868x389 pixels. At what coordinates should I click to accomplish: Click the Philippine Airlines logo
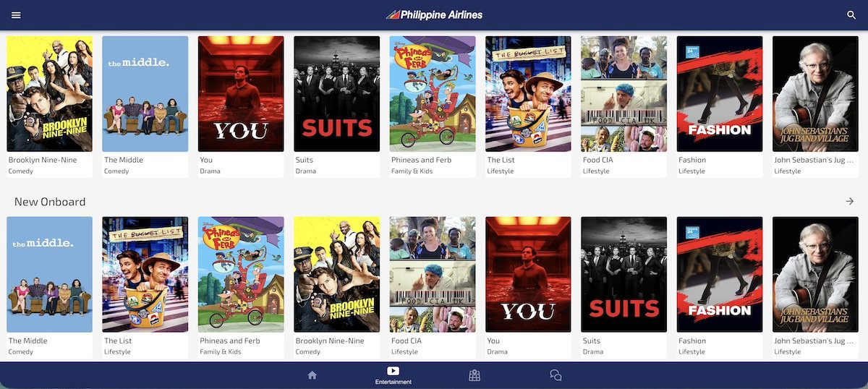[x=434, y=14]
